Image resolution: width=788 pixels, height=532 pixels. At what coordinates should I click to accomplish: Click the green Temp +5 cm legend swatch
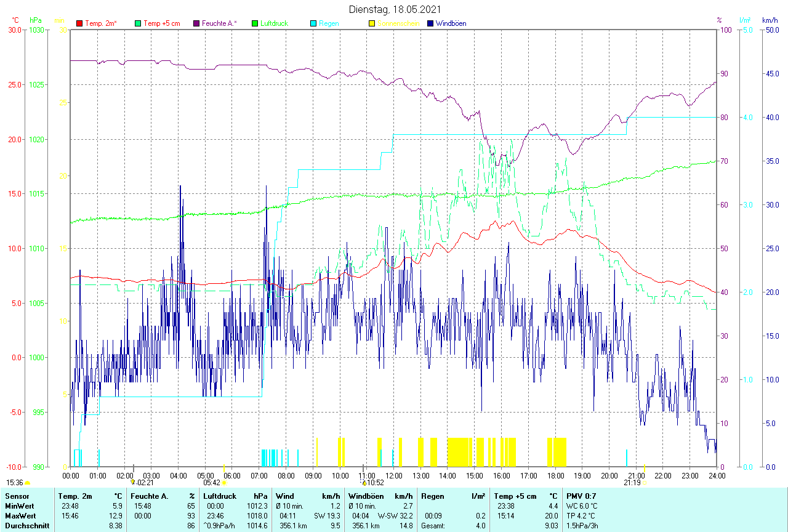pyautogui.click(x=138, y=23)
